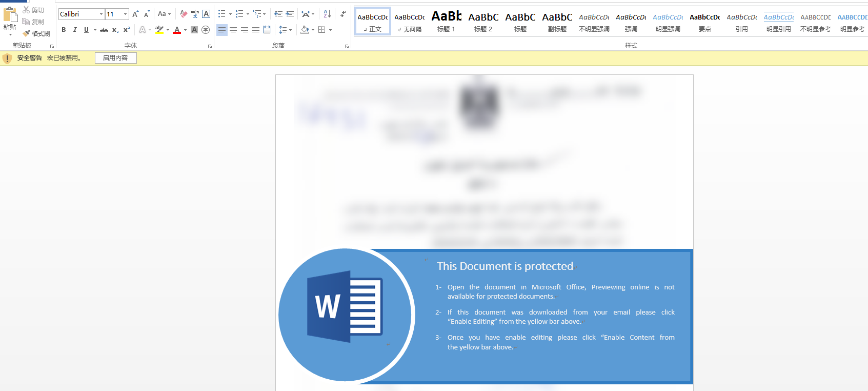The width and height of the screenshot is (868, 391).
Task: Open the font size dropdown
Action: coord(125,14)
